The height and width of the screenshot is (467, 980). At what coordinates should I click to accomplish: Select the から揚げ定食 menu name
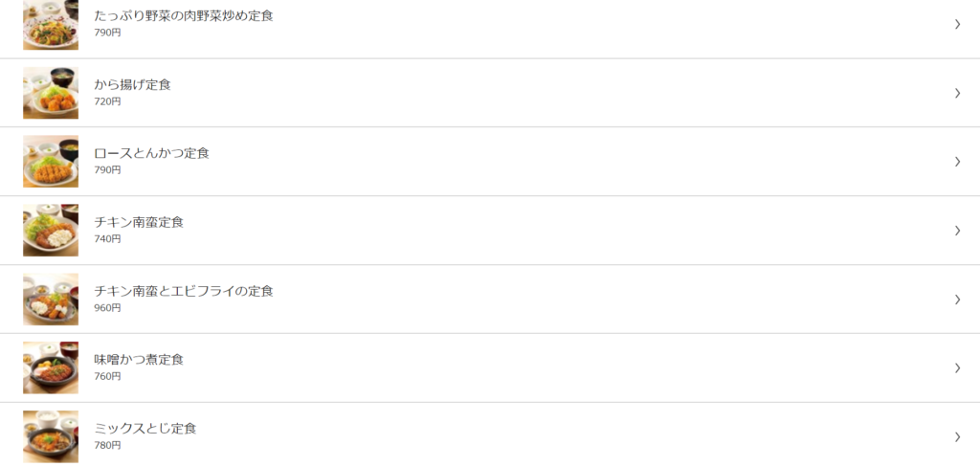pyautogui.click(x=132, y=85)
